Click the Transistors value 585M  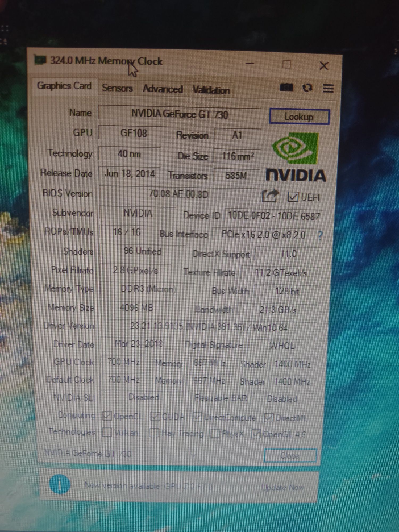click(x=236, y=176)
